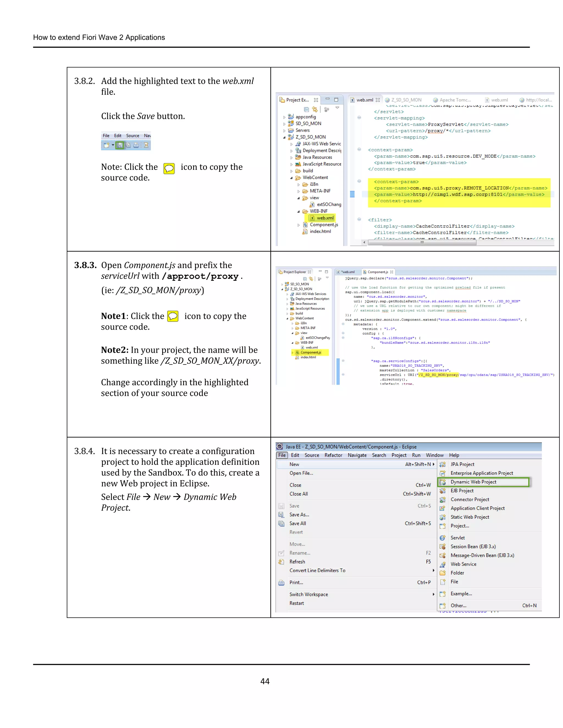Image resolution: width=563 pixels, height=728 pixels.
Task: Select index.html in step 3.8.2 explorer
Action: click(x=317, y=231)
